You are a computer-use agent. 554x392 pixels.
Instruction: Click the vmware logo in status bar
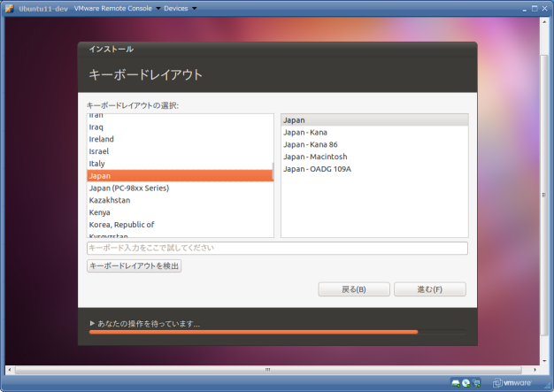[512, 383]
